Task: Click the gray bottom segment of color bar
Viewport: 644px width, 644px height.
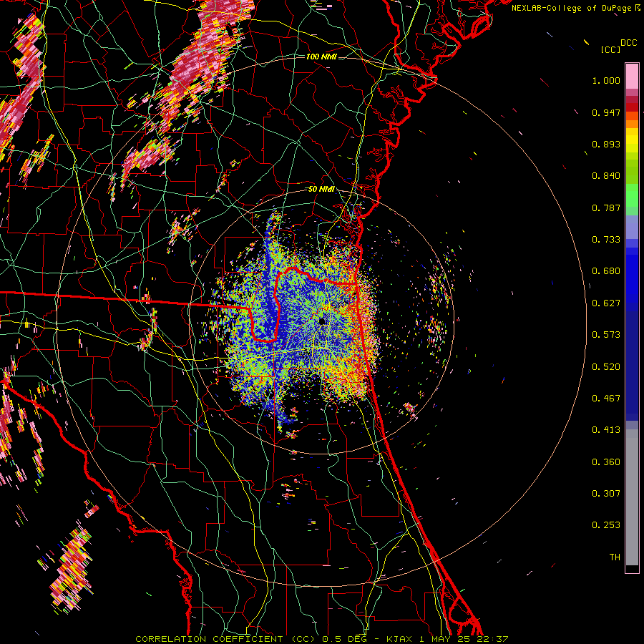Action: click(632, 497)
